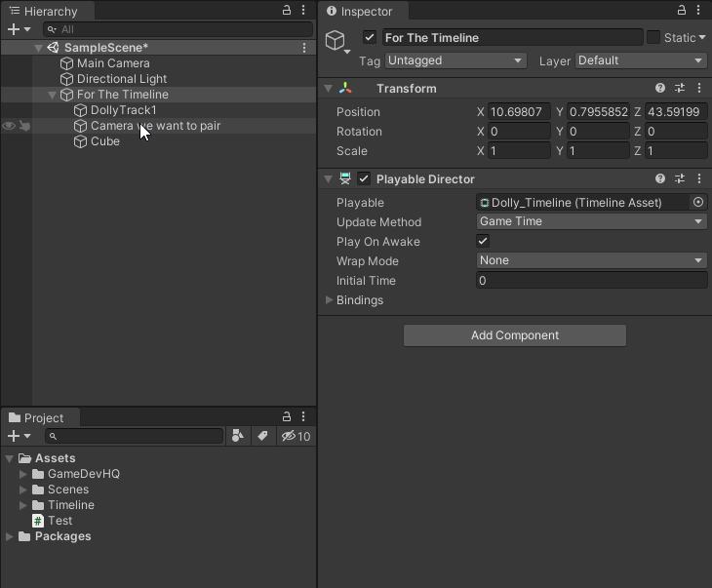Open Transform presets selector
Viewport: 712px width, 588px height.
pos(680,88)
